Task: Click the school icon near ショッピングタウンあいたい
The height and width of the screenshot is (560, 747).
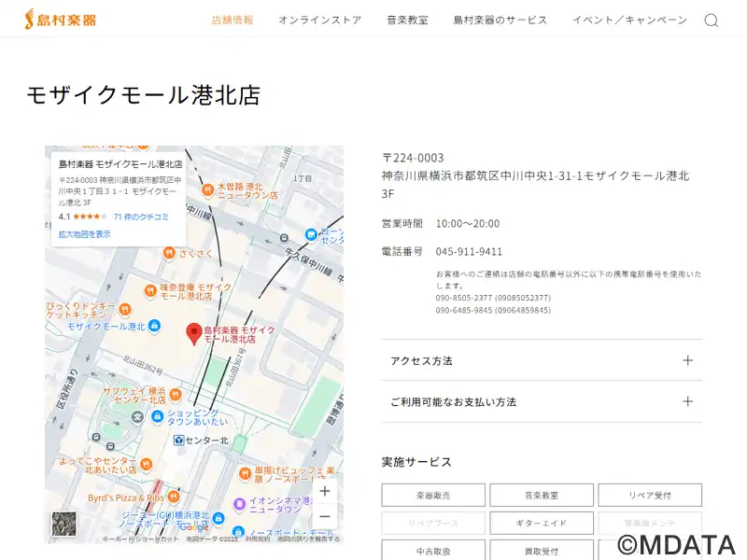Action: pos(137,416)
